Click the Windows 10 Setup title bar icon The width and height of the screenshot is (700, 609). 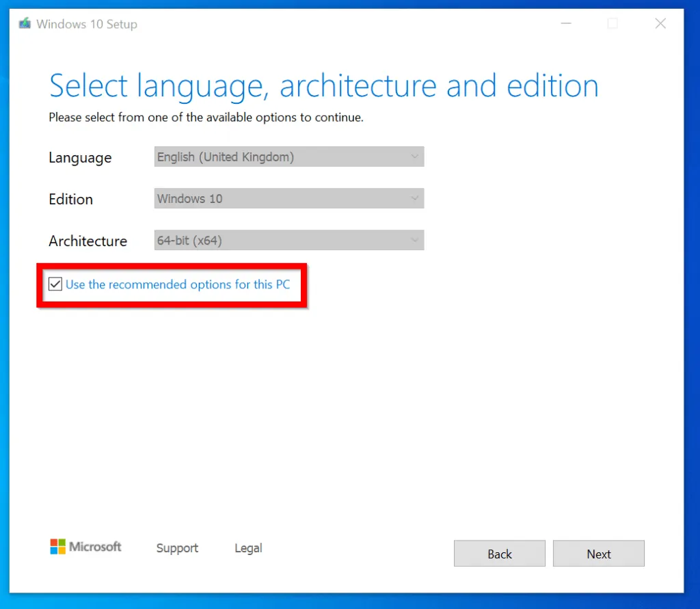(x=25, y=23)
